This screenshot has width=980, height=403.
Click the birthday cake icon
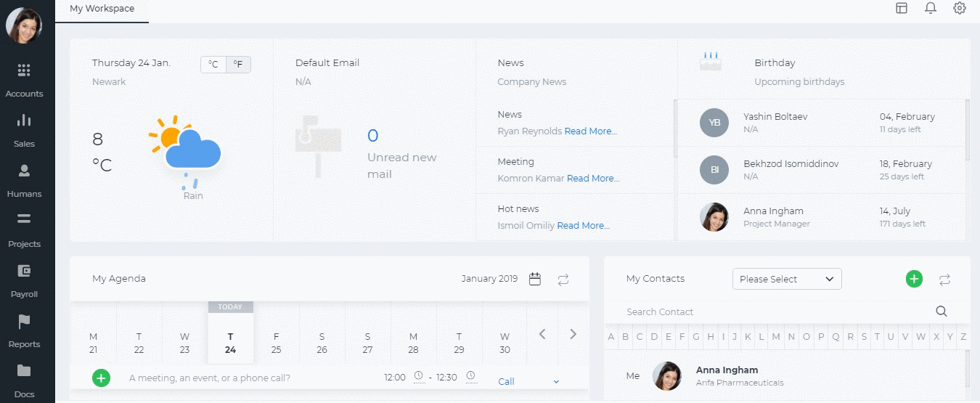(711, 61)
